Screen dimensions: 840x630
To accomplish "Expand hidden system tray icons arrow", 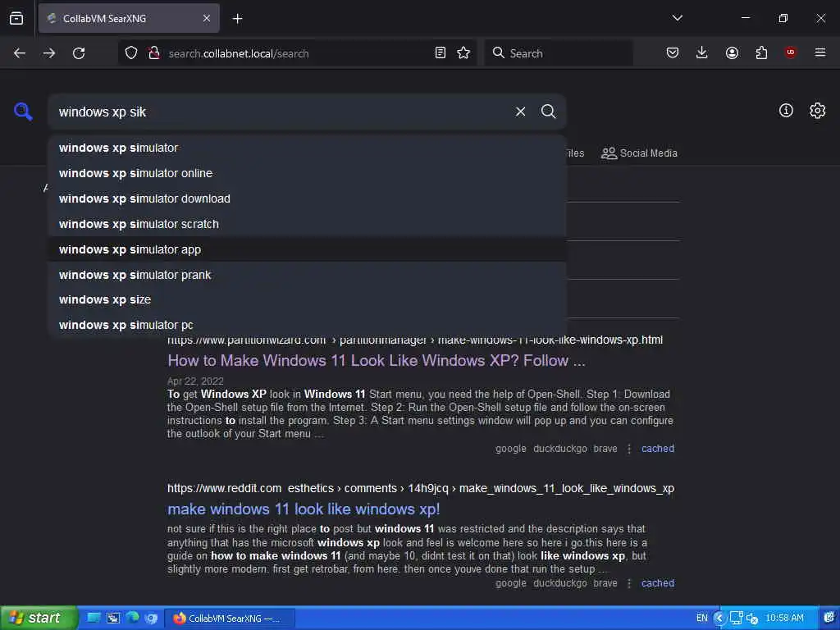I will [719, 619].
